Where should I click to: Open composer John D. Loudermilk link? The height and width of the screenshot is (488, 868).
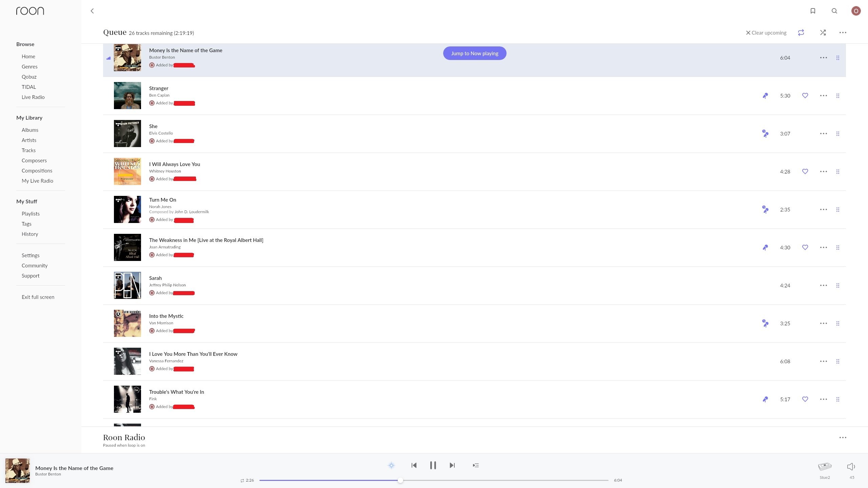192,212
